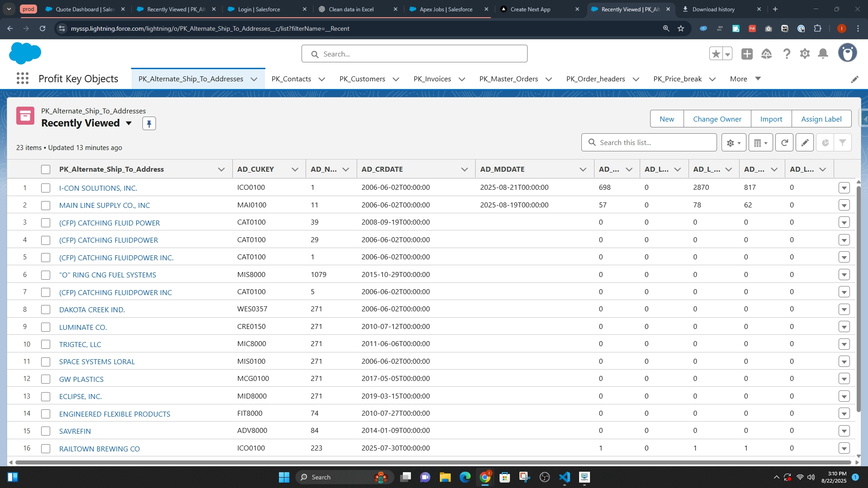Image resolution: width=868 pixels, height=488 pixels.
Task: Click the Change Owner button
Action: (x=717, y=119)
